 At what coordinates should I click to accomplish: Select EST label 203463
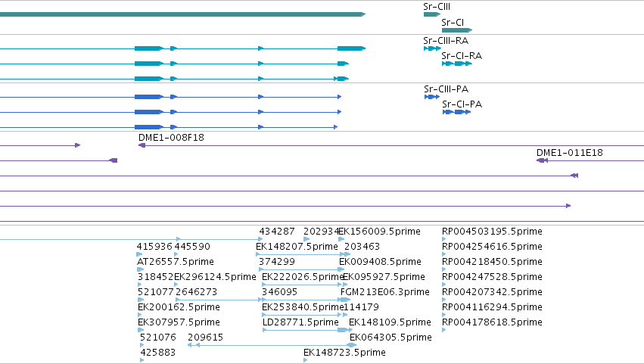(362, 247)
